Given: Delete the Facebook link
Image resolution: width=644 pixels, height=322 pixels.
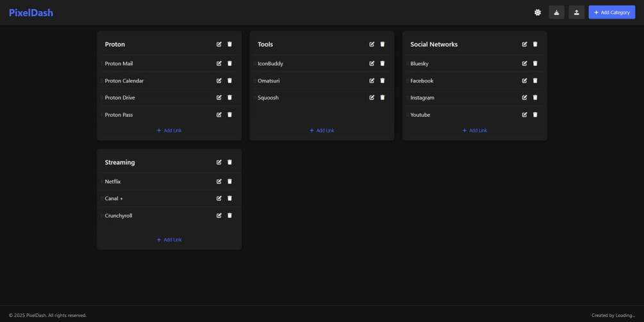Looking at the screenshot, I should point(535,81).
